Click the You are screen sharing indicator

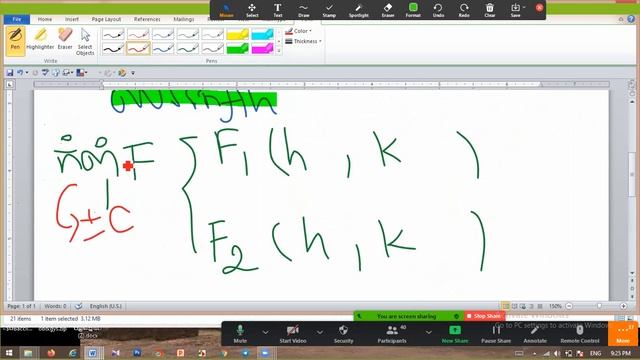pyautogui.click(x=407, y=316)
